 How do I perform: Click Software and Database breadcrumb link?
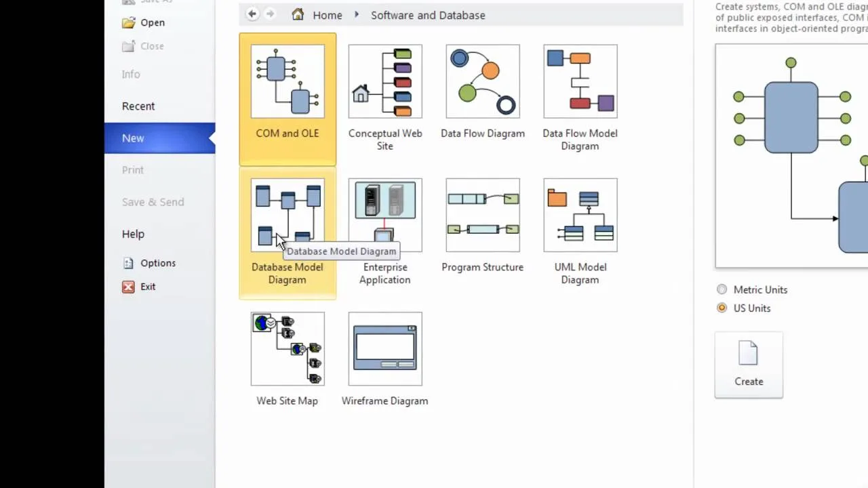point(428,15)
